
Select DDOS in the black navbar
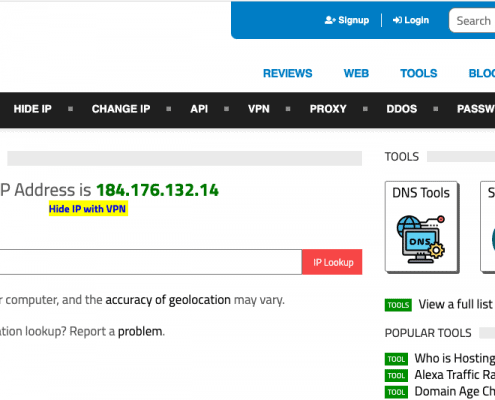402,109
